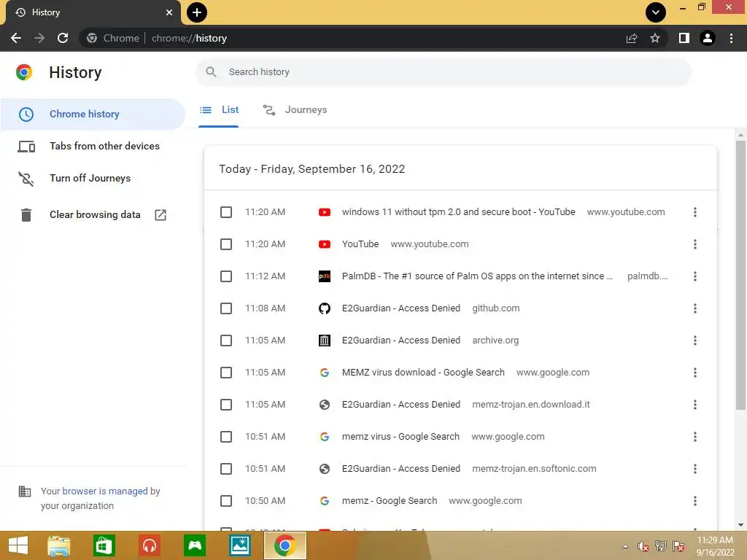This screenshot has height=560, width=747.
Task: Open actions menu for YouTube www.youtube.com entry
Action: pos(695,244)
